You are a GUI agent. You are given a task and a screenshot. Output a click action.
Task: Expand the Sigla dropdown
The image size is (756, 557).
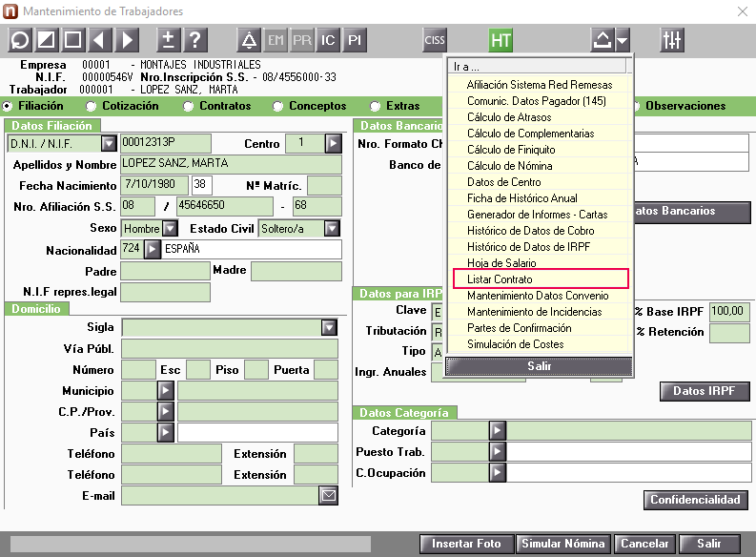point(329,327)
